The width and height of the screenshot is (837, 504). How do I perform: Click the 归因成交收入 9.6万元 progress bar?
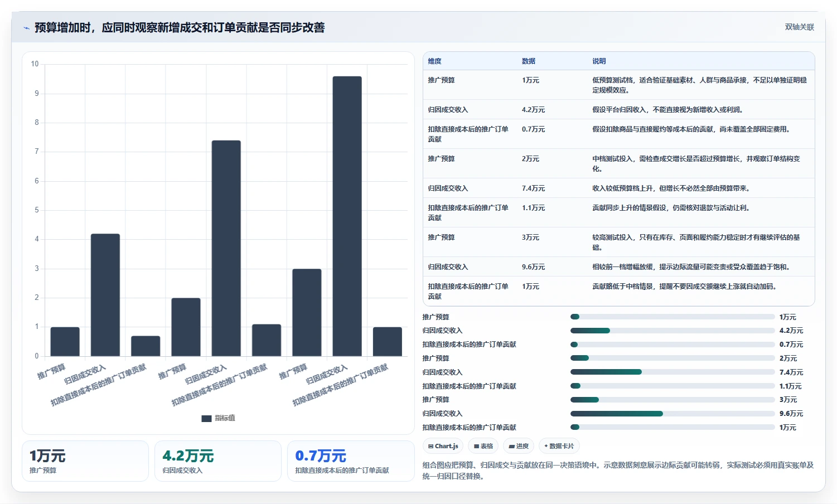pos(672,414)
